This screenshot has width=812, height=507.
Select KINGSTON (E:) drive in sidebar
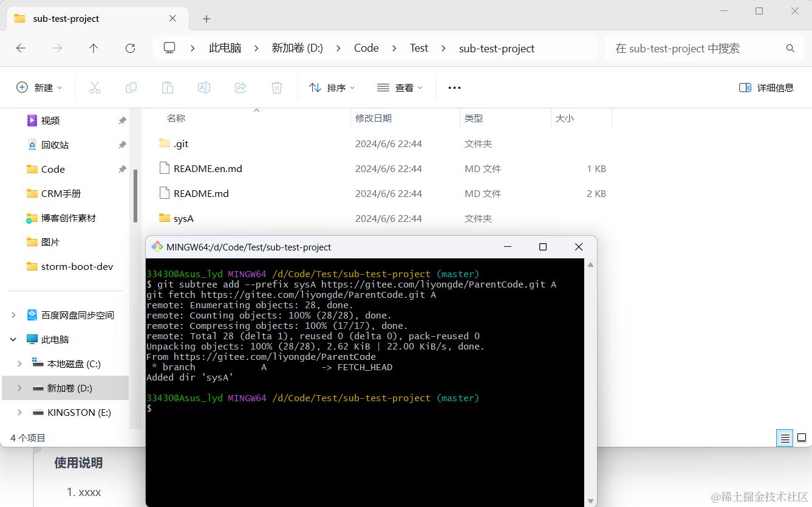click(79, 412)
